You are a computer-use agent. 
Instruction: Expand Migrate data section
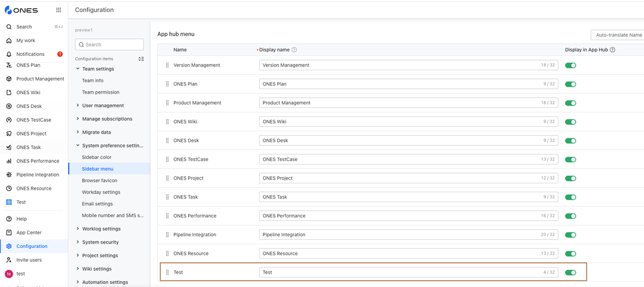tap(77, 133)
